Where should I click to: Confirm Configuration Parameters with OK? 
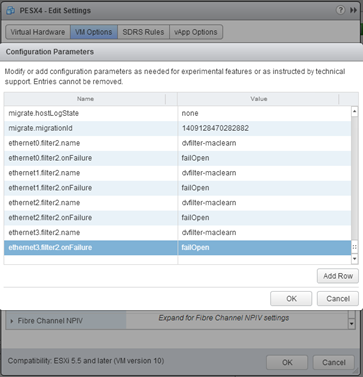(291, 299)
